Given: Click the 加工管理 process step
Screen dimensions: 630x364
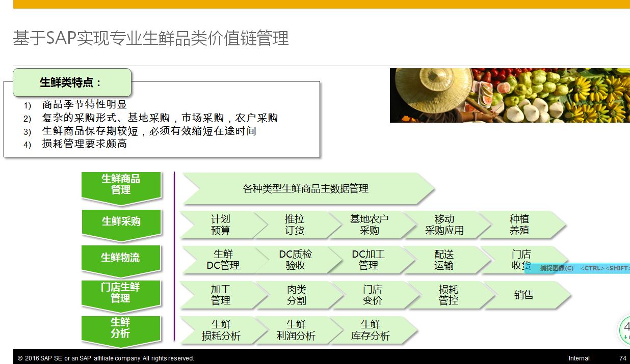Looking at the screenshot, I should click(223, 295).
